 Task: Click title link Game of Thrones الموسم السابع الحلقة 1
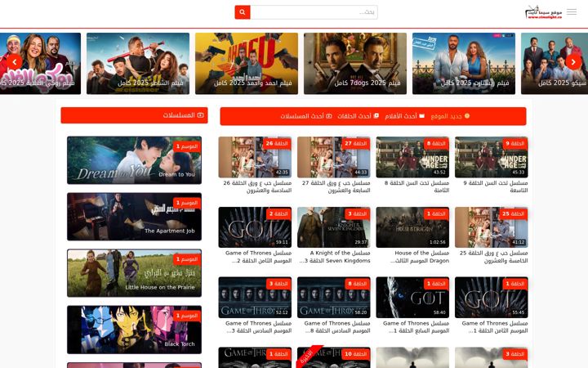[416, 326]
